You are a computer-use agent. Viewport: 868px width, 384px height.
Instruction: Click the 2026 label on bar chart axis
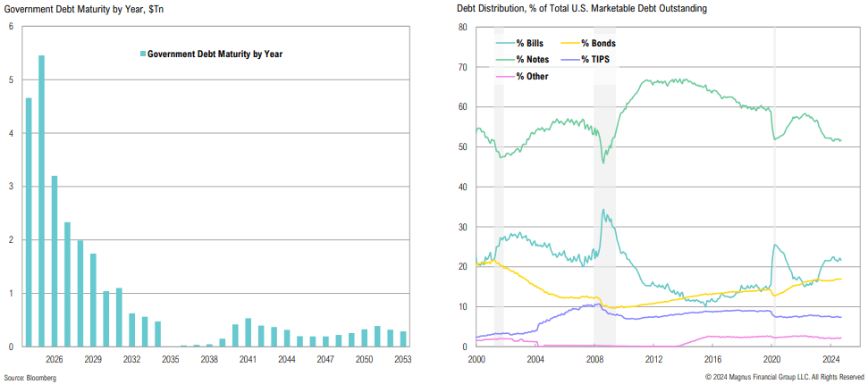point(54,358)
